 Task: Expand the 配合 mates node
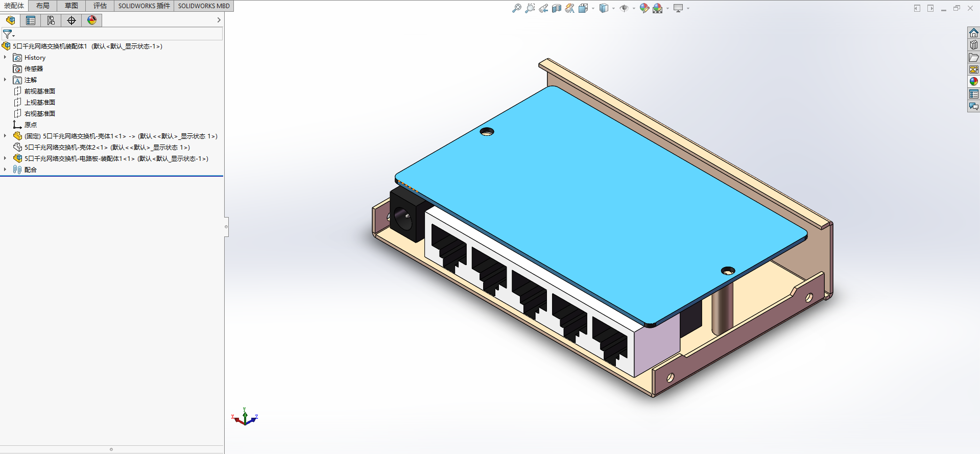tap(5, 170)
